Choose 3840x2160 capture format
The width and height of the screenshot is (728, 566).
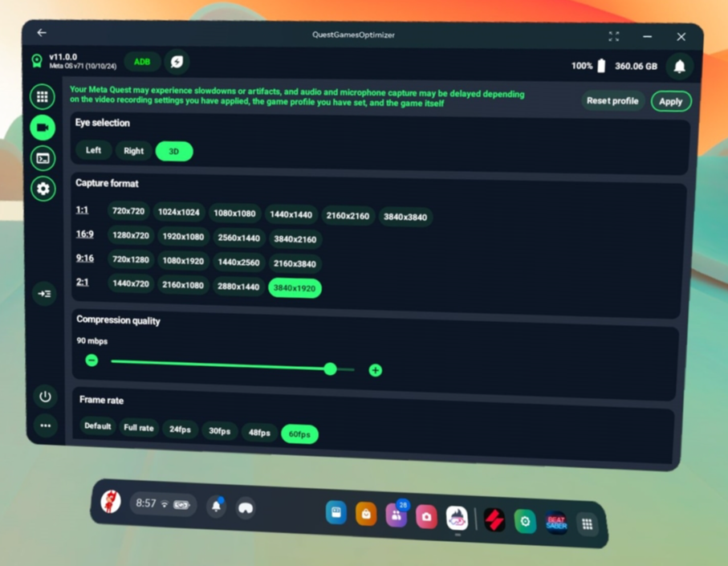tap(295, 239)
